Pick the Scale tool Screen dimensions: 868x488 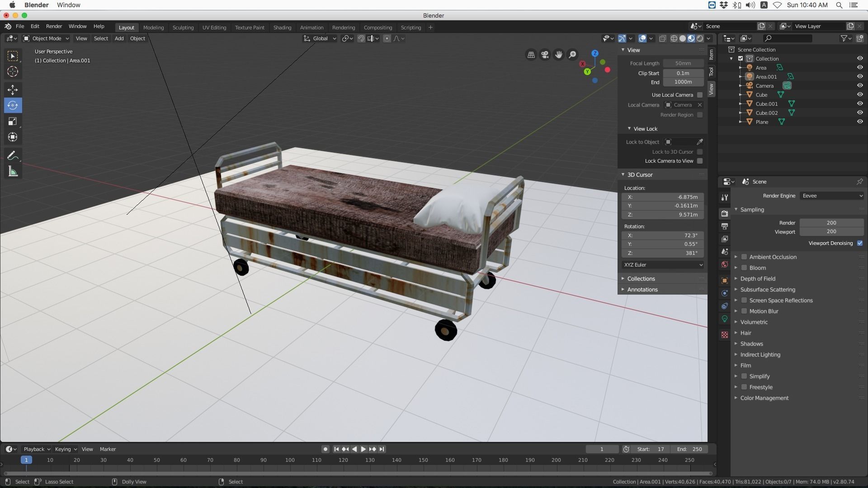pos(13,121)
